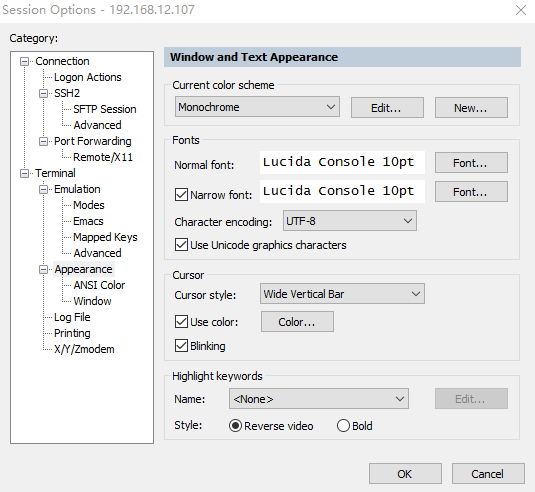
Task: Click the Normal font preview field
Action: click(x=342, y=162)
